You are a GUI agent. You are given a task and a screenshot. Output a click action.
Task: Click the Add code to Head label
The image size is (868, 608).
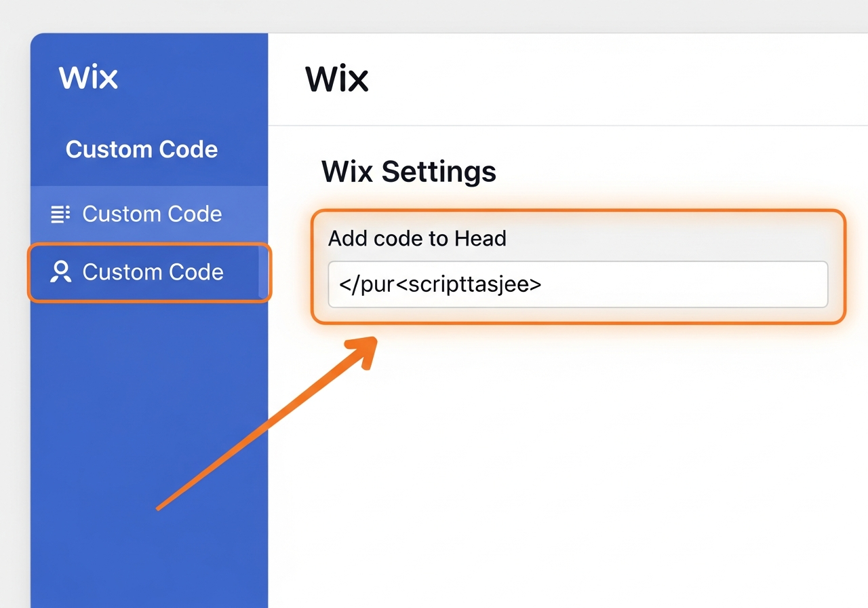pyautogui.click(x=418, y=238)
